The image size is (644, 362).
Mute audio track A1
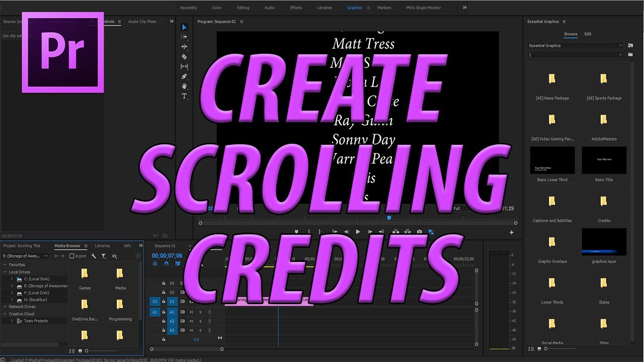click(x=191, y=312)
